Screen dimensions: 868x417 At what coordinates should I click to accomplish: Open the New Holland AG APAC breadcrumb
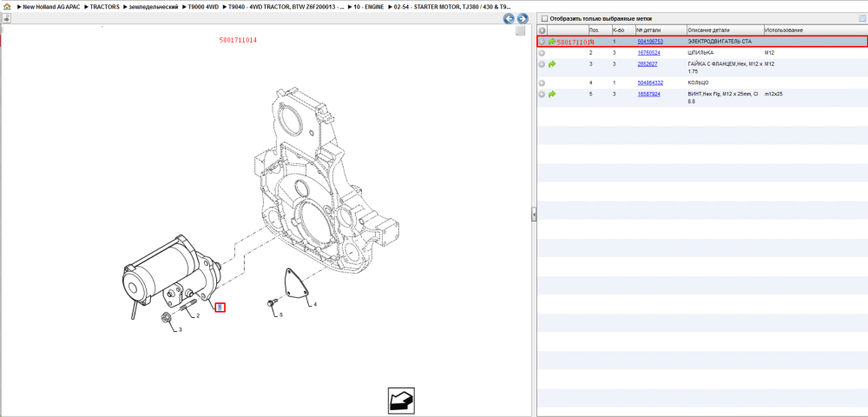point(51,7)
